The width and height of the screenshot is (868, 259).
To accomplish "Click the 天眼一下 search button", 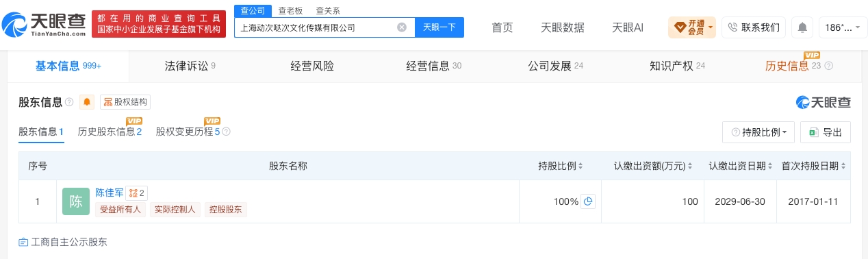I will pos(439,27).
